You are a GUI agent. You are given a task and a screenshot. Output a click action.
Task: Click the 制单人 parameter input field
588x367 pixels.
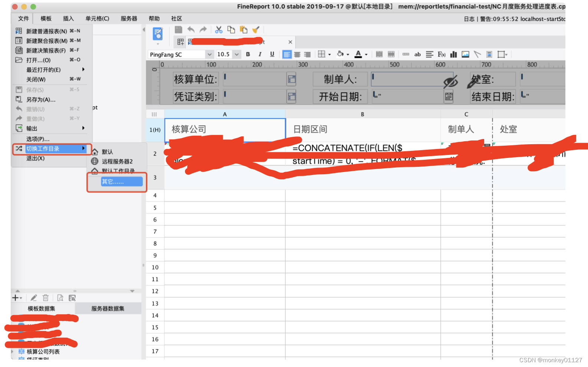(x=412, y=79)
